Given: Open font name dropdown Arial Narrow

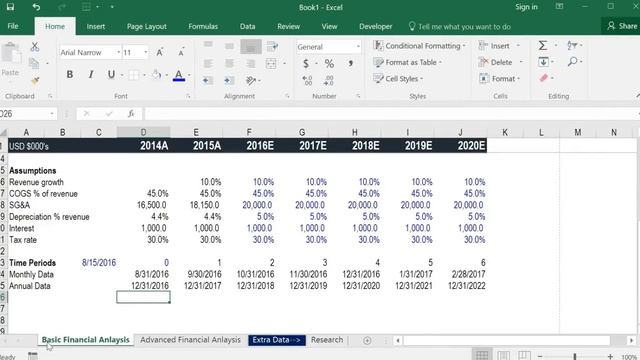Looking at the screenshot, I should (119, 52).
